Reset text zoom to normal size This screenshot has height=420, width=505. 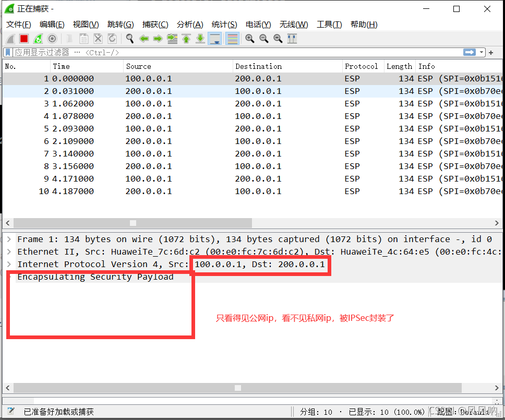[278, 39]
